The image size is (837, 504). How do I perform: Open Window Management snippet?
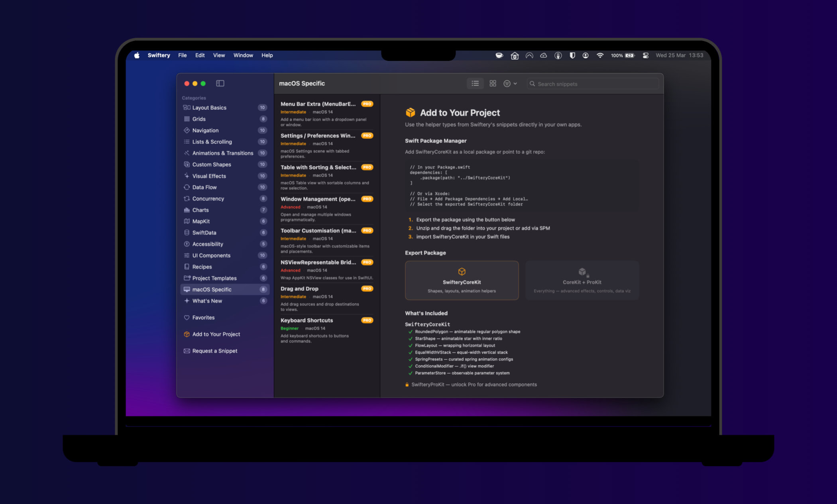click(x=326, y=209)
